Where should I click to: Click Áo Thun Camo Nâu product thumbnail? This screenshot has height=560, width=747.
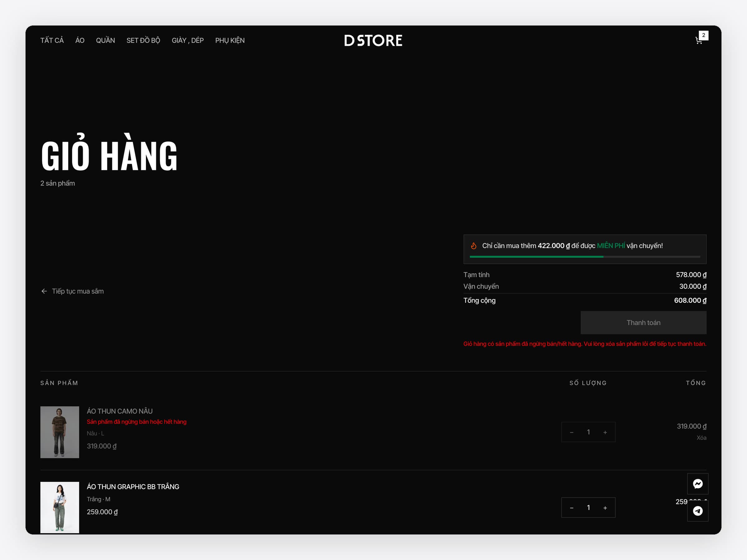tap(60, 432)
